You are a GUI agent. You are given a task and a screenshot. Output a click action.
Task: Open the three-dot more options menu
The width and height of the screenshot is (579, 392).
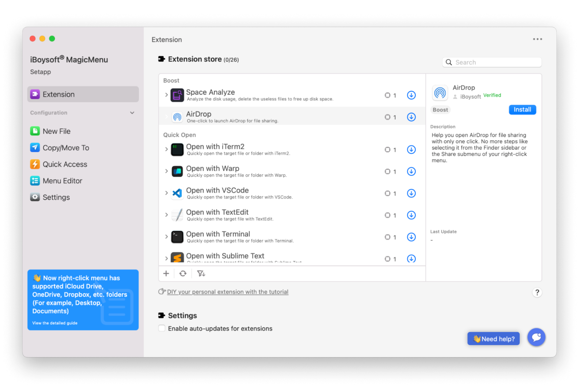click(537, 39)
